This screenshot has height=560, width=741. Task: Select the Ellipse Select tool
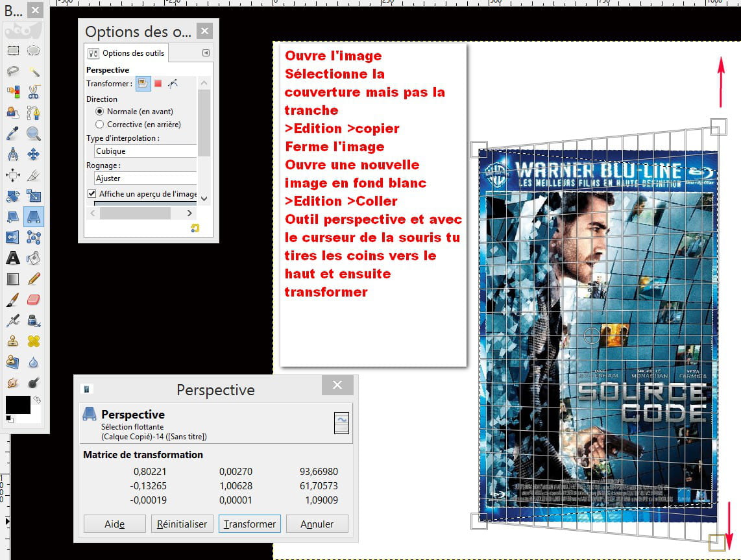[34, 50]
